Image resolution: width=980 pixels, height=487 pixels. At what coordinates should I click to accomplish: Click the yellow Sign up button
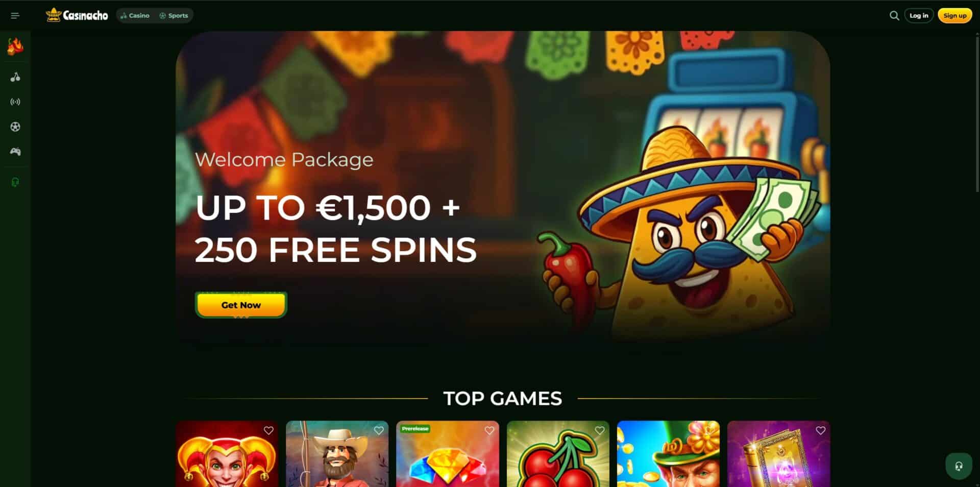click(954, 16)
